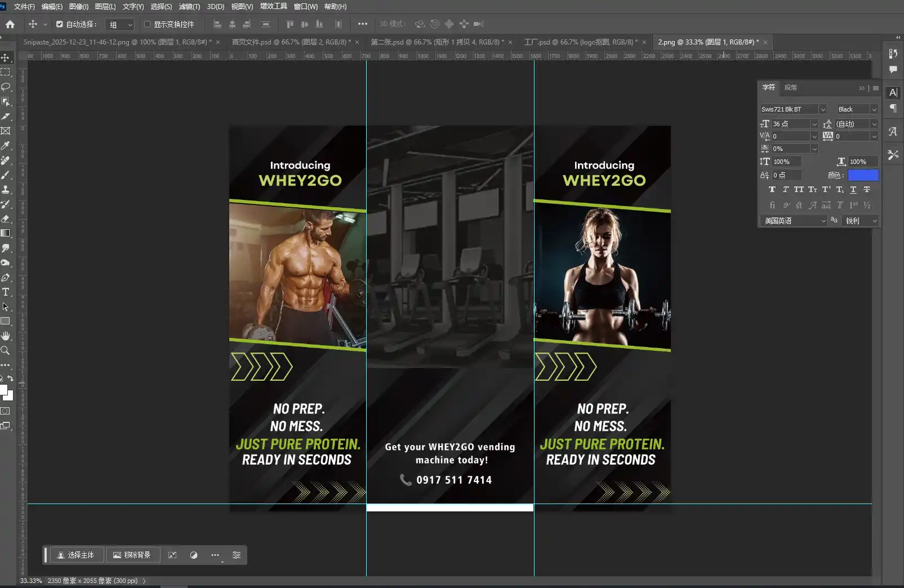Click the 移除背景 button
904x588 pixels.
(133, 555)
